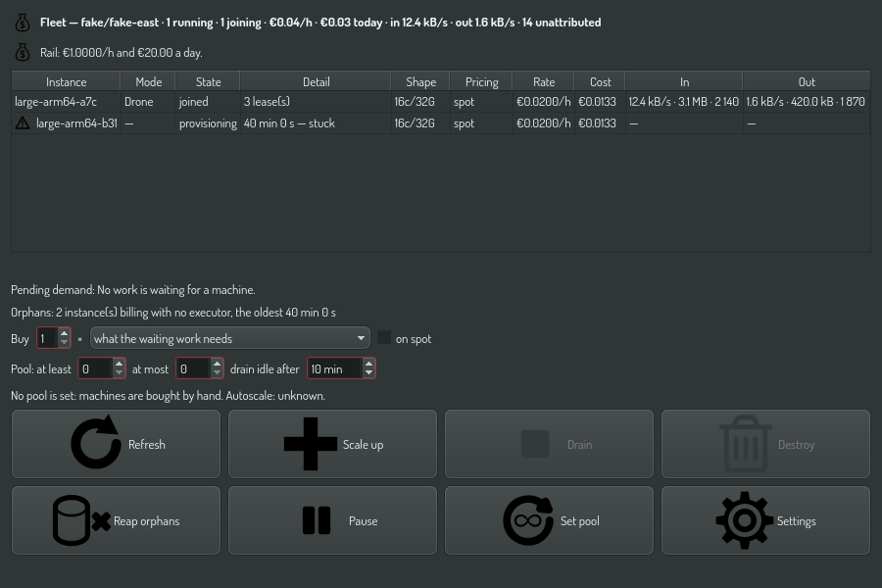Click '1.6 kB/s · 420.0 kB · 1 870' Out cell
882x588 pixels.
[806, 101]
